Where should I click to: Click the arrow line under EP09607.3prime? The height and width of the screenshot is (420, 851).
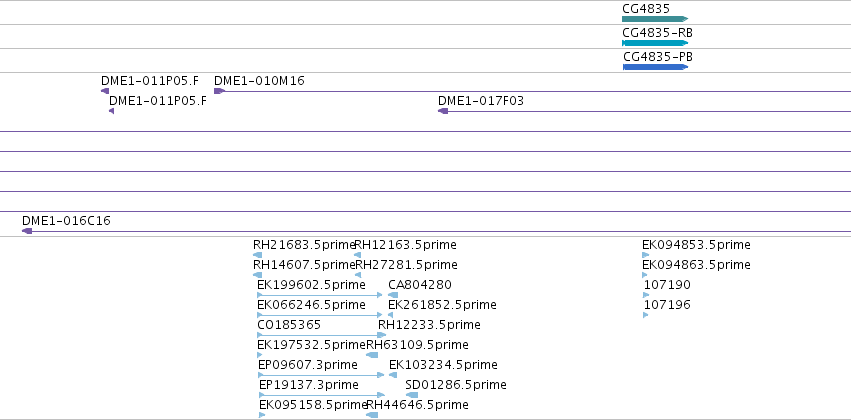[321, 376]
